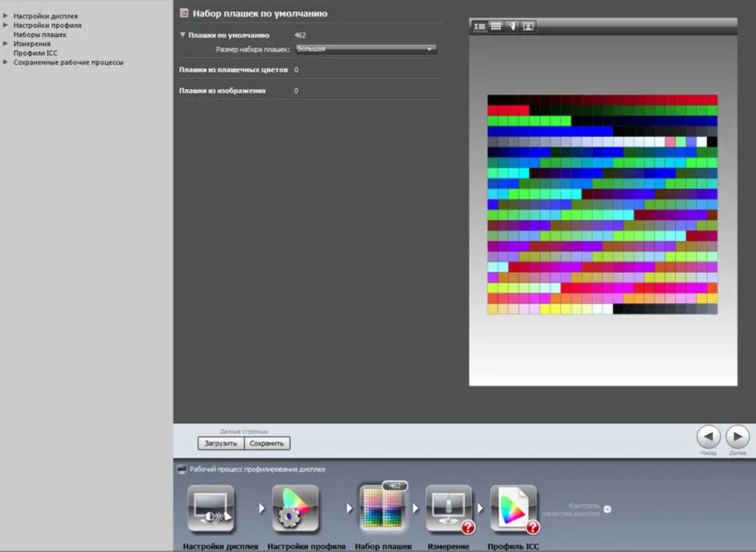The image size is (756, 552).
Task: Click the Профиль ICC label under workflow
Action: point(513,546)
